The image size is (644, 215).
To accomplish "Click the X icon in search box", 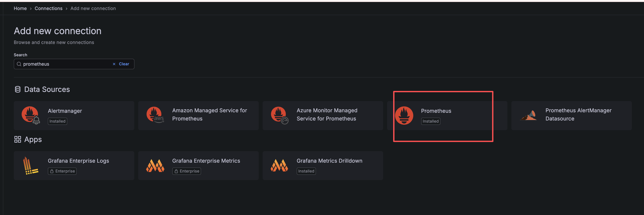I will pos(114,64).
